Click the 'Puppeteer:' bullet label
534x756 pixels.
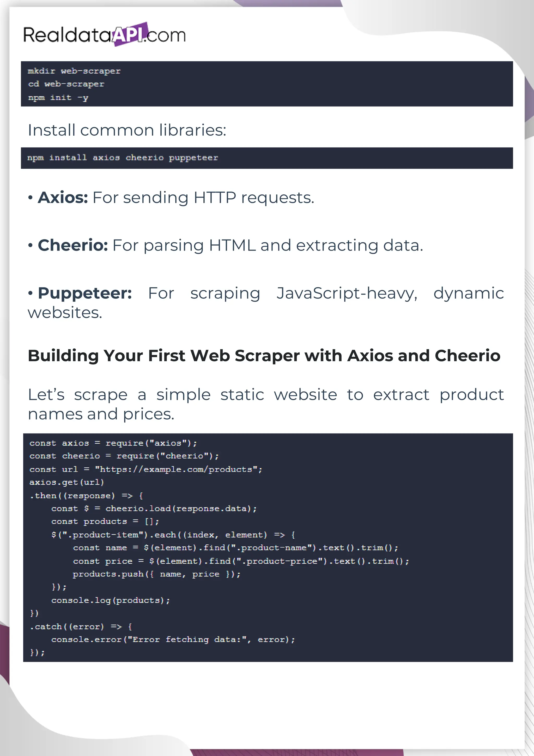85,293
